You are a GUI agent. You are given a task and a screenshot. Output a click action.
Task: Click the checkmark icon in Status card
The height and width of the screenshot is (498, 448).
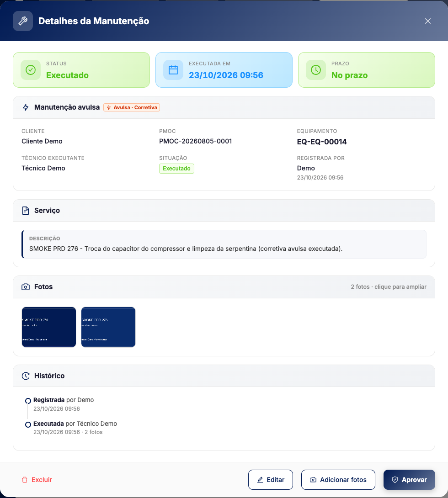(x=31, y=70)
